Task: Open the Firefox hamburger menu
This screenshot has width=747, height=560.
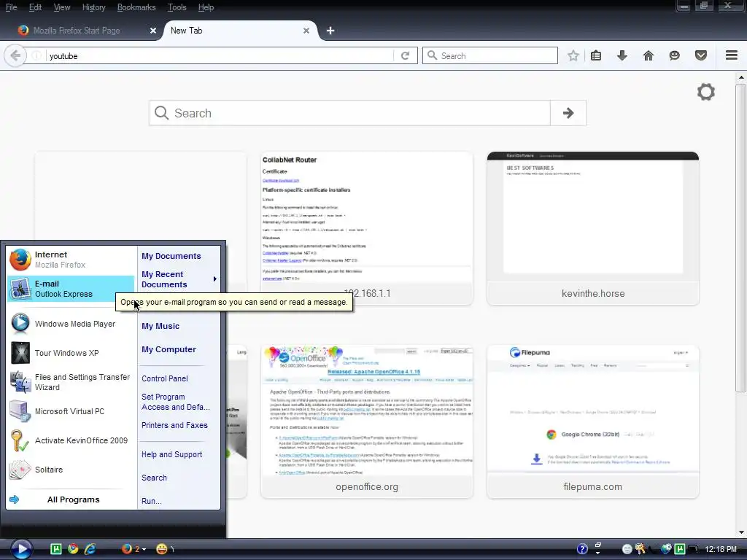Action: [x=732, y=55]
